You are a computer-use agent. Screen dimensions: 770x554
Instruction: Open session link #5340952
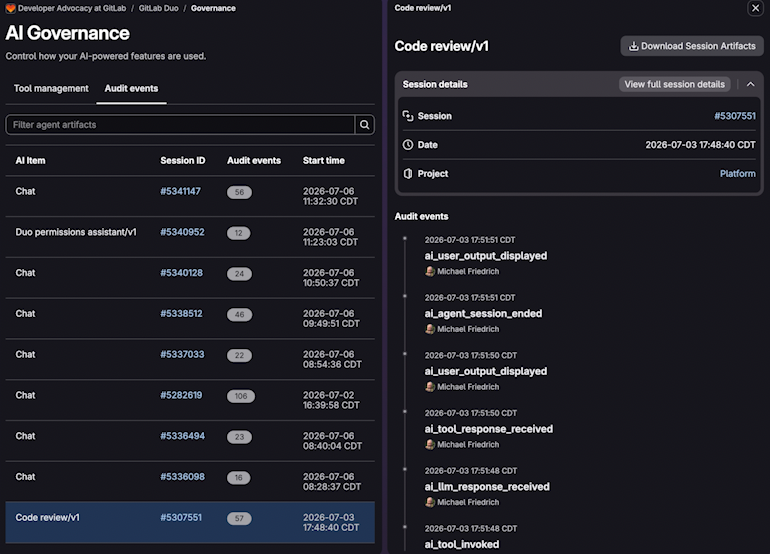pos(182,232)
